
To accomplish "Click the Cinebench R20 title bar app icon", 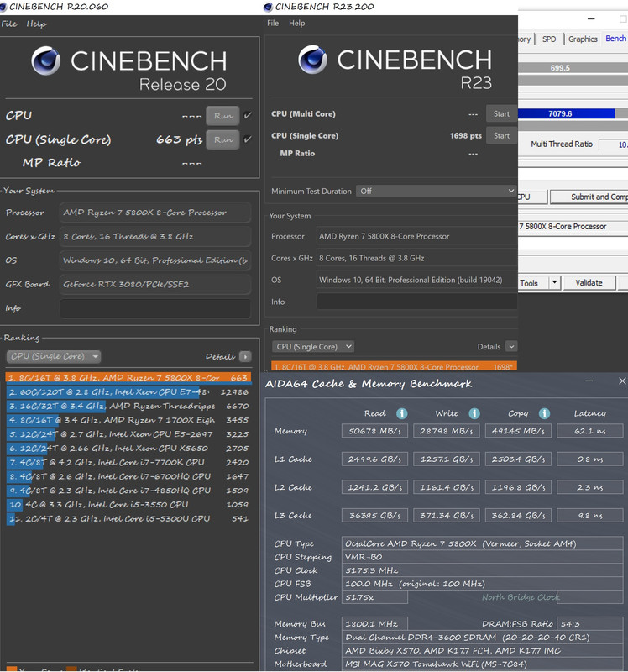I will pyautogui.click(x=3, y=7).
